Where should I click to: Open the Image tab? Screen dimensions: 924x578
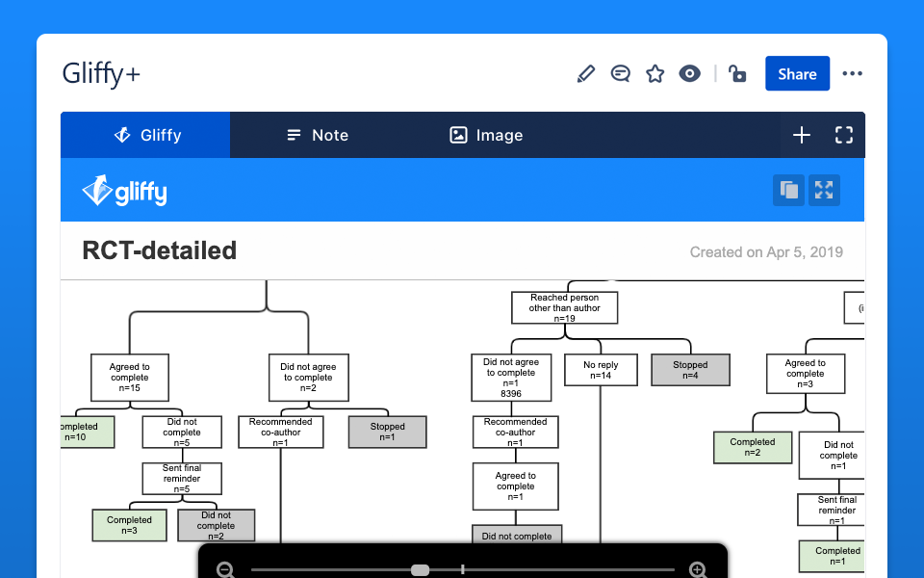click(x=486, y=135)
